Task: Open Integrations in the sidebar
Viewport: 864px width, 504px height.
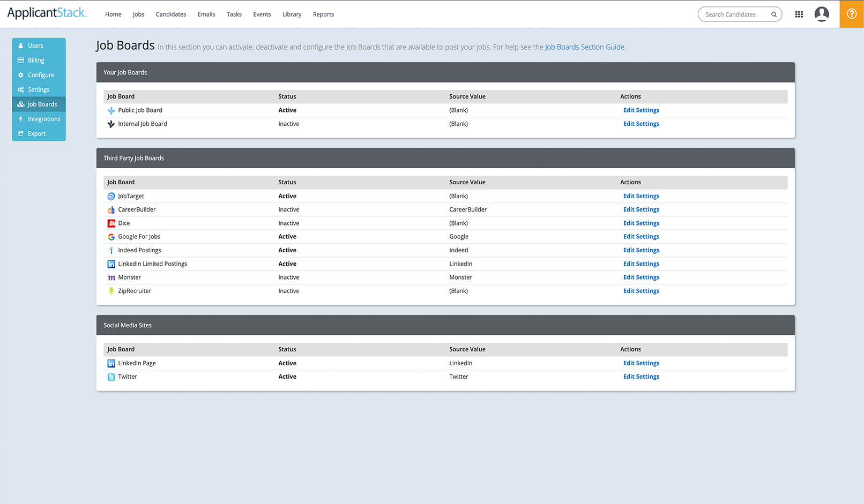Action: pyautogui.click(x=39, y=119)
